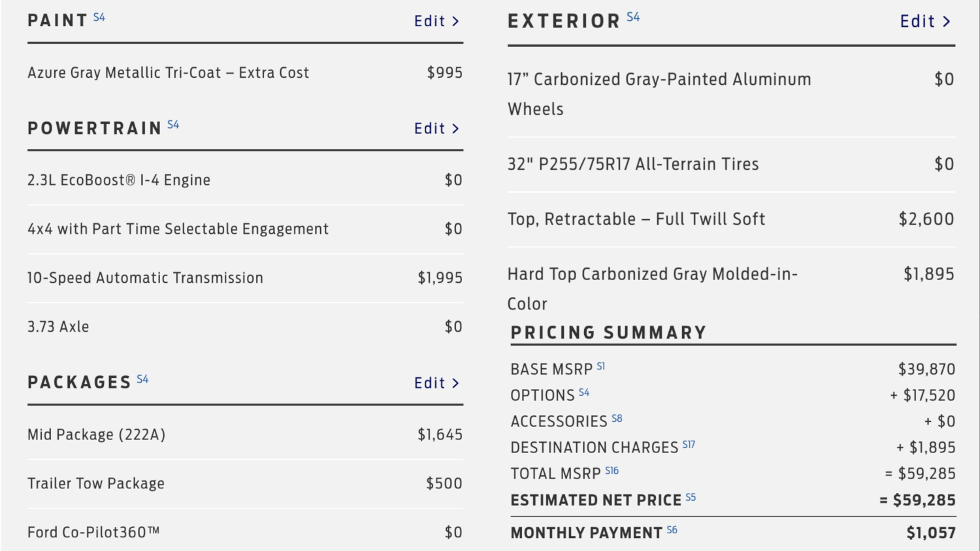Screen dimensions: 980x551
Task: Click S6 footnote beside Monthly Payment
Action: [672, 530]
